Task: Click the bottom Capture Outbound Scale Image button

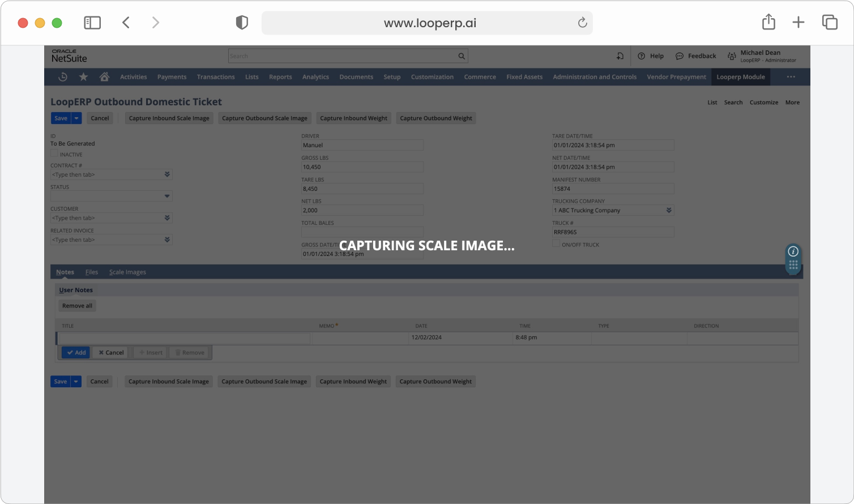Action: (x=264, y=382)
